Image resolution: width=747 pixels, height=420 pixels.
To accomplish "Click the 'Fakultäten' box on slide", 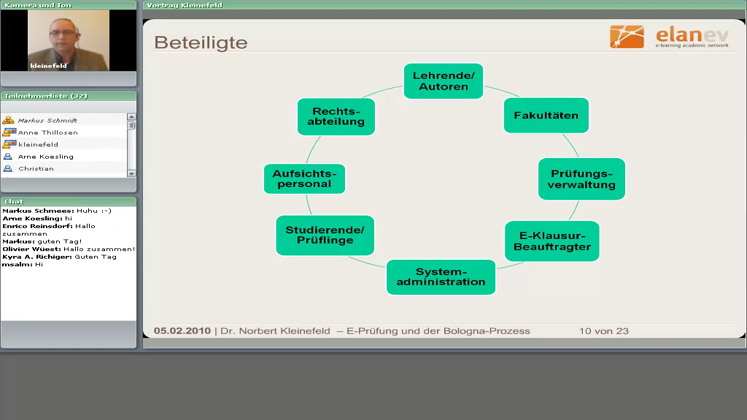I will [x=546, y=115].
